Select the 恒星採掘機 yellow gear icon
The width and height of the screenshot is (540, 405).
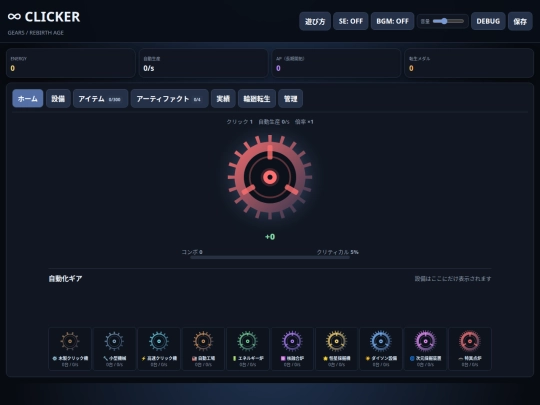336,341
